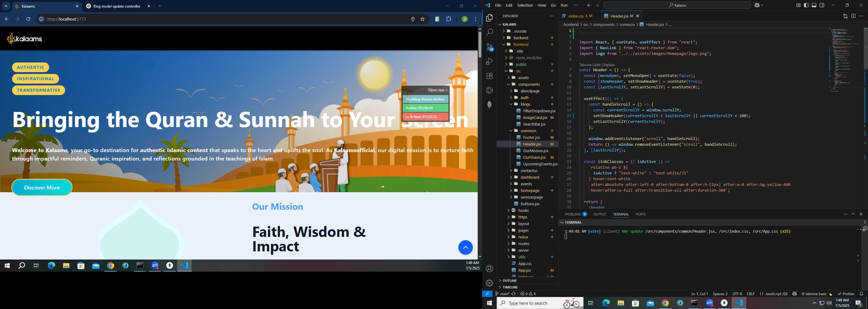Screen dimensions: 868x309
Task: Open the Extensions view
Action: 489,76
